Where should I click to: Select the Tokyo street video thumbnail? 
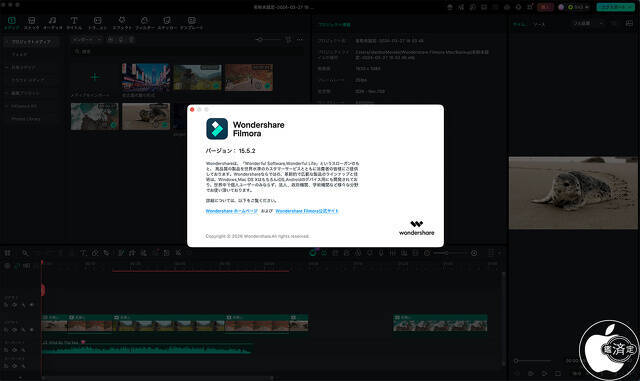pyautogui.click(x=146, y=77)
